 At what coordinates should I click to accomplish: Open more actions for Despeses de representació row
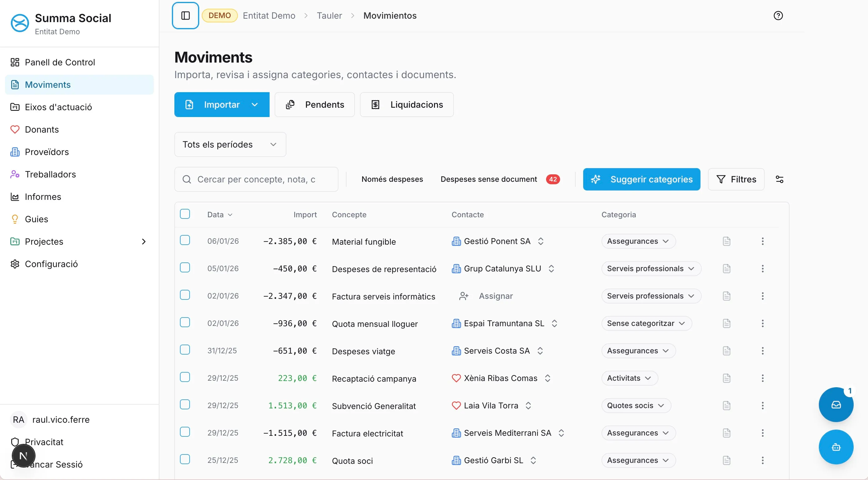(762, 268)
